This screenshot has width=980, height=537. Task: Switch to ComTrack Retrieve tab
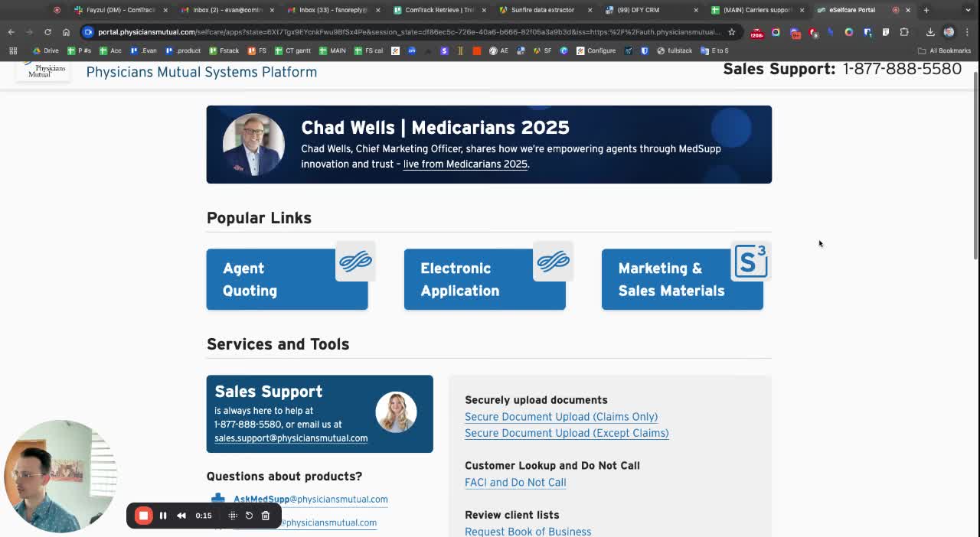439,10
